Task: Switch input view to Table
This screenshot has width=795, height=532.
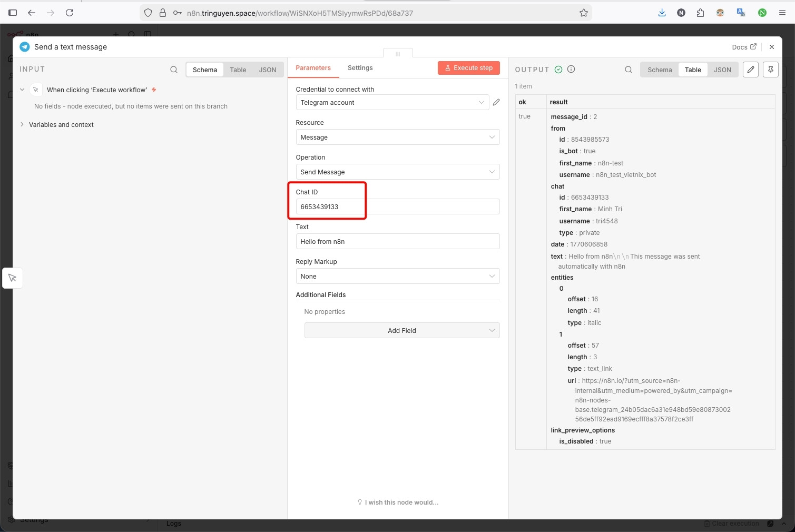Action: pos(238,69)
